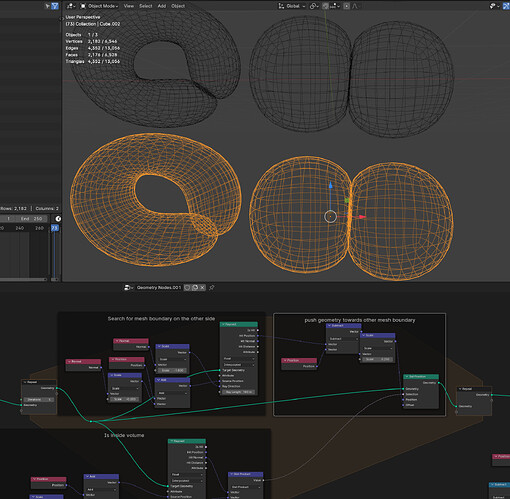
Task: Open the Add operation dropdown in the Add node
Action: pos(172,393)
